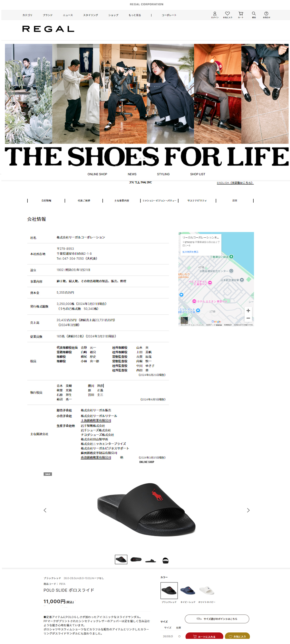This screenshot has width=290, height=644.
Task: Click 拡大地図を表示 link on the map
Action: 190,252
